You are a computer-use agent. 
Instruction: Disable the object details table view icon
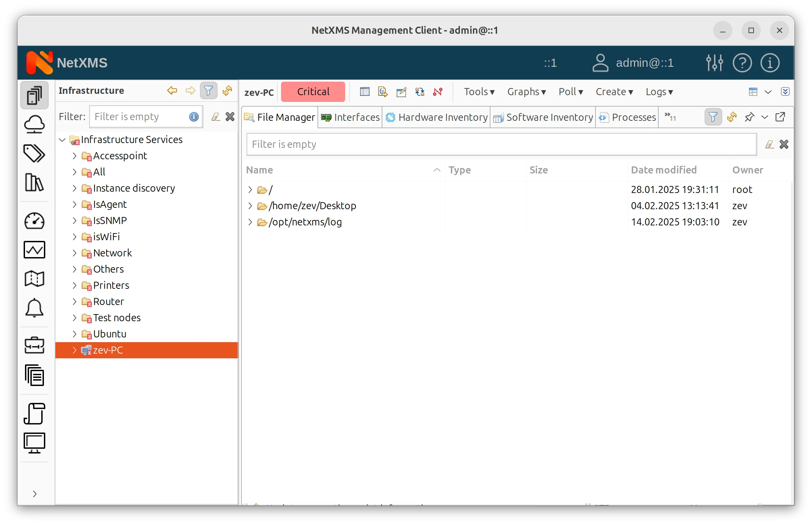coord(364,91)
